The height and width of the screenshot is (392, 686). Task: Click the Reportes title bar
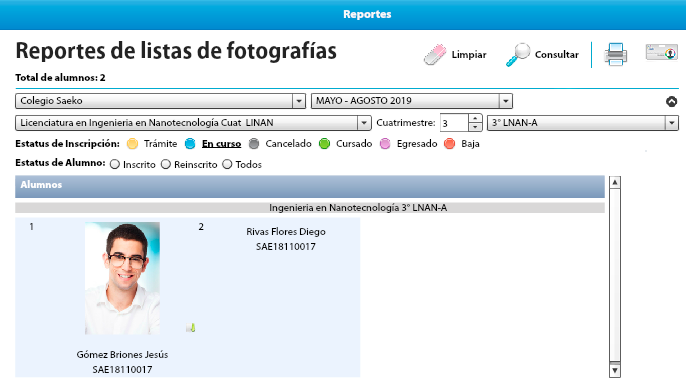tap(343, 14)
